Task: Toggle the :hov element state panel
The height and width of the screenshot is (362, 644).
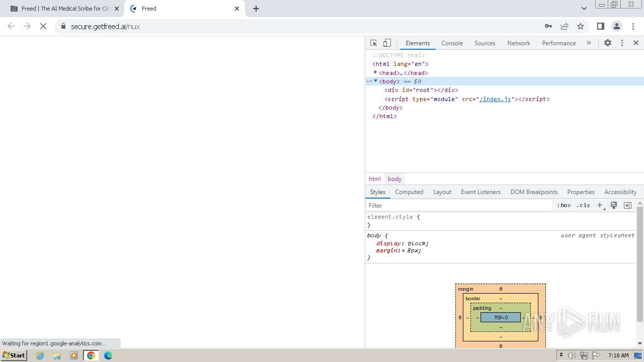Action: point(564,206)
